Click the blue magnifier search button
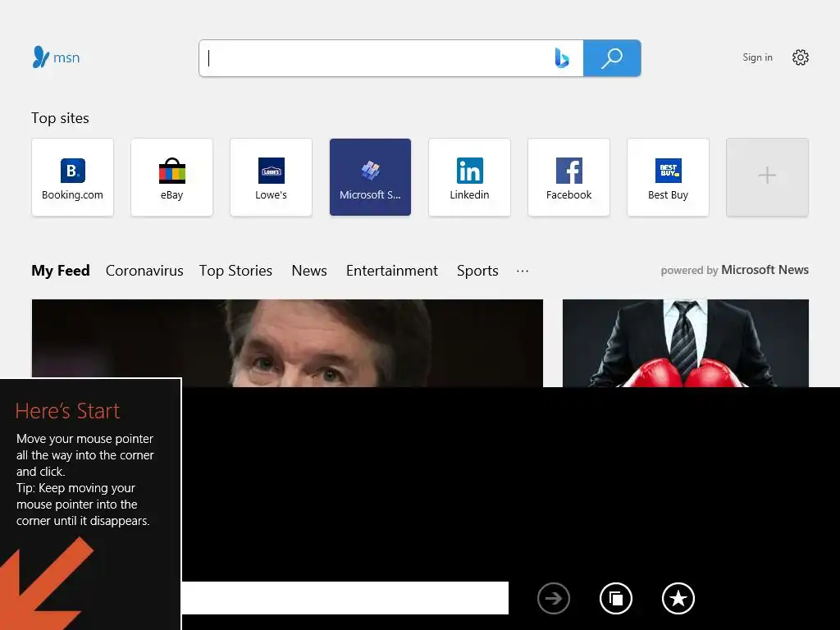The width and height of the screenshot is (840, 630). (612, 58)
